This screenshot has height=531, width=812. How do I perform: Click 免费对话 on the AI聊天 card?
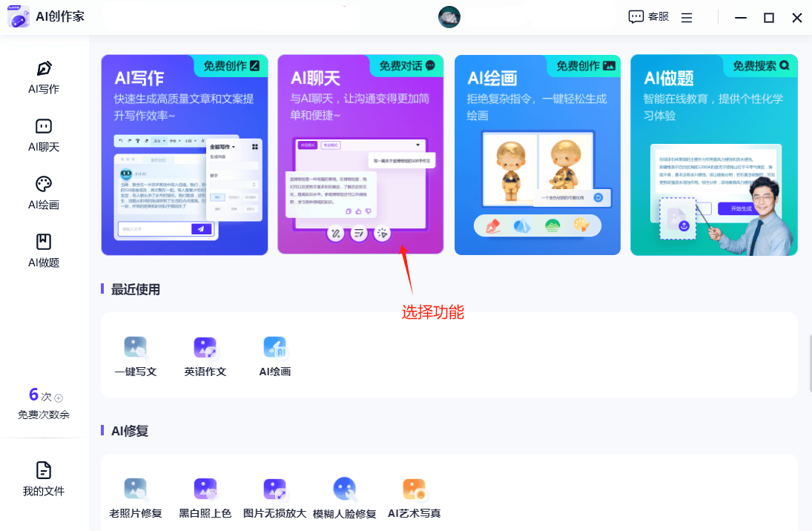click(407, 66)
